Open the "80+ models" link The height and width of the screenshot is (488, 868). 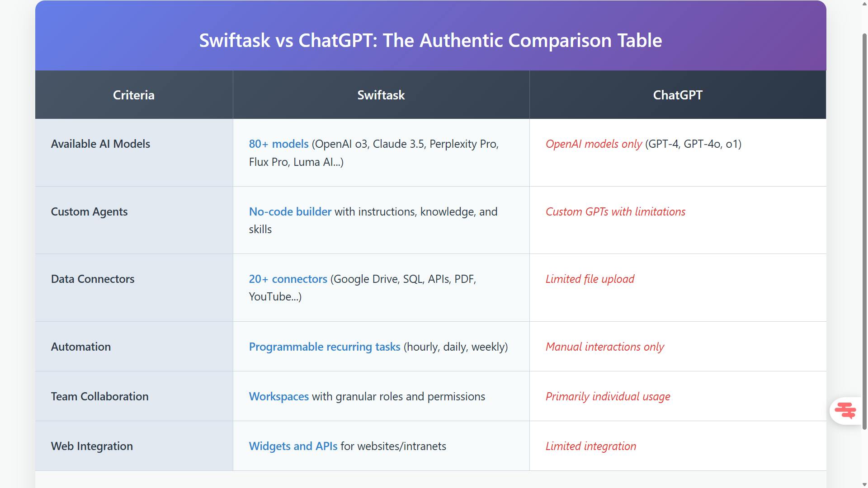278,144
